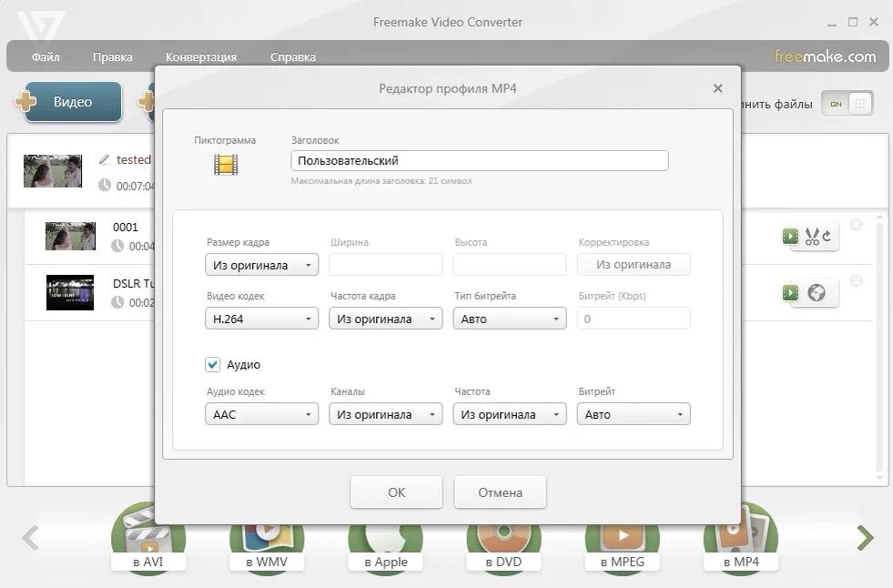Show previous formats with left arrow
Viewport: 893px width, 588px height.
pyautogui.click(x=30, y=538)
